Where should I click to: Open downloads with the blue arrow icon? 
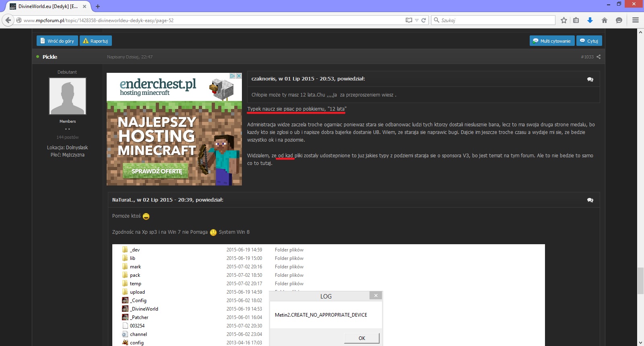590,20
